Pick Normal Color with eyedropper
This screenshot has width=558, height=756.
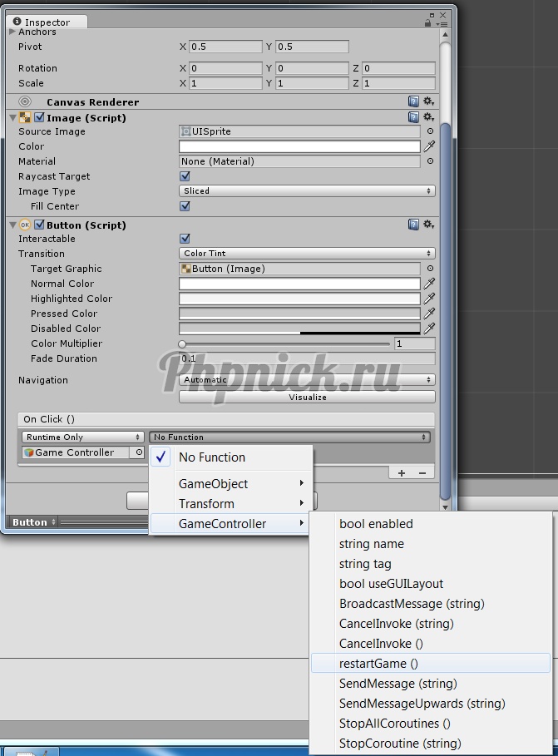point(429,284)
